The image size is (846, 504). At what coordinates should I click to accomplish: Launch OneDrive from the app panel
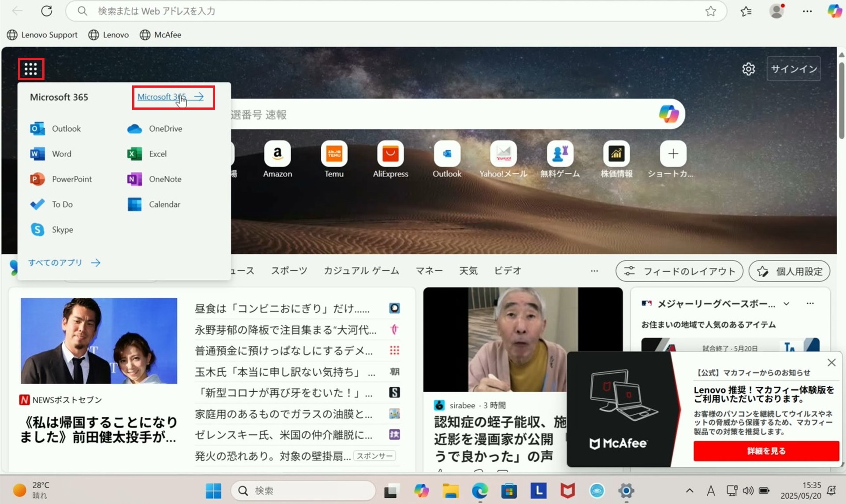155,129
